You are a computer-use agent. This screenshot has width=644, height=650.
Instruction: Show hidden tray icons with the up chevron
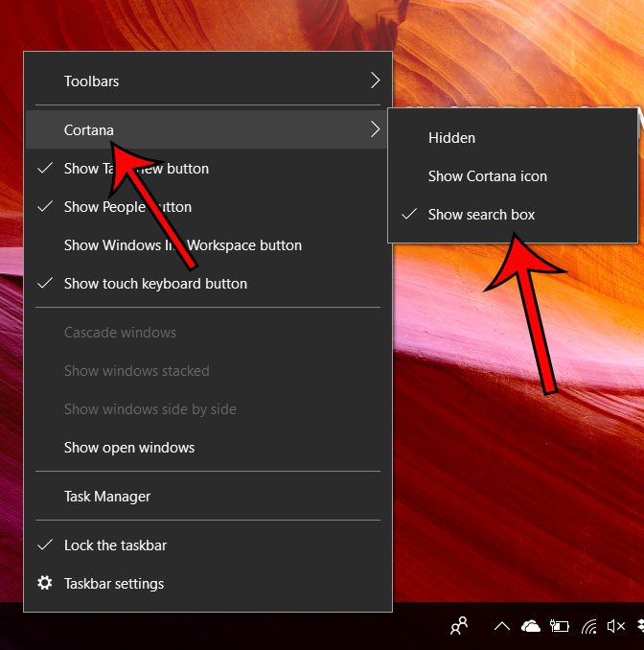[501, 627]
